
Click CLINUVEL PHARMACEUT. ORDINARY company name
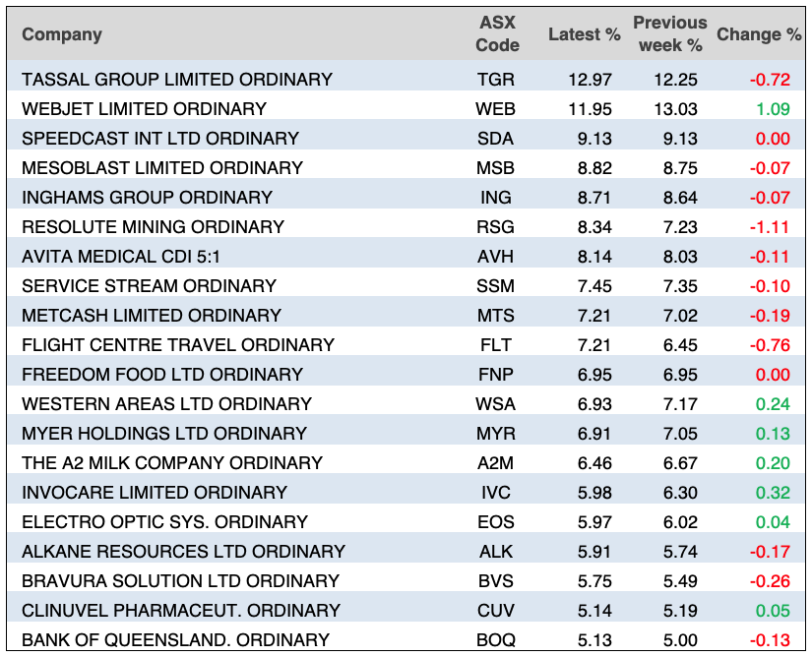[181, 611]
